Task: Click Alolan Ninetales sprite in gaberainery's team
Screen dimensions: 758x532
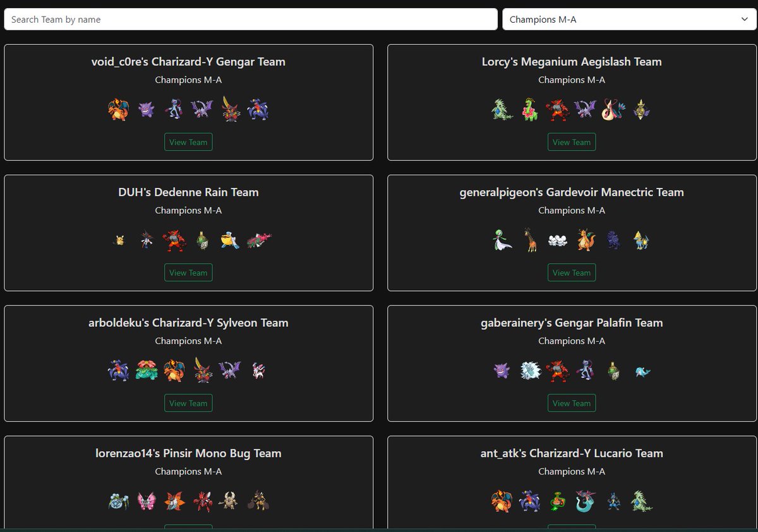Action: 530,370
